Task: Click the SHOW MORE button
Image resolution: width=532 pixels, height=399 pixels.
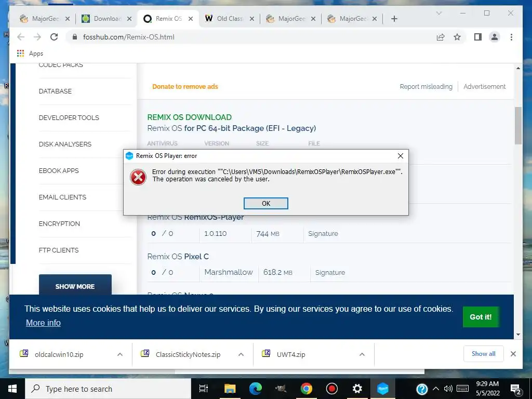Action: 75,285
